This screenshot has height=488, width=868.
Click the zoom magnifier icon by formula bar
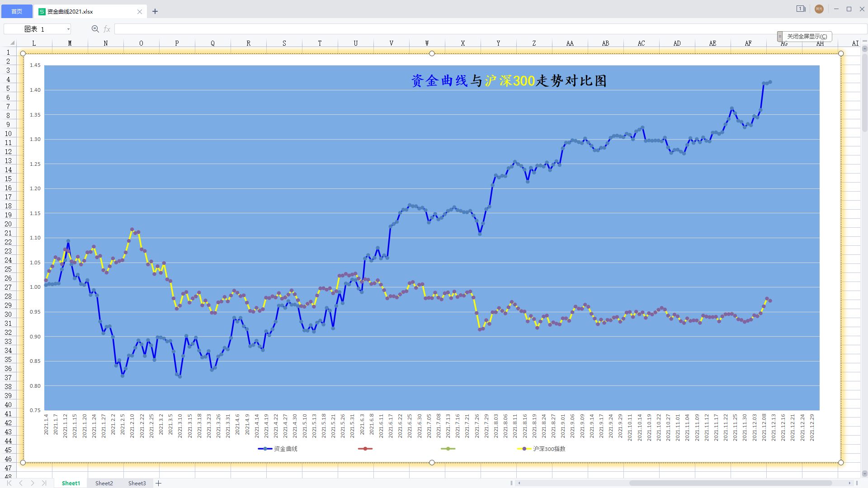tap(95, 29)
